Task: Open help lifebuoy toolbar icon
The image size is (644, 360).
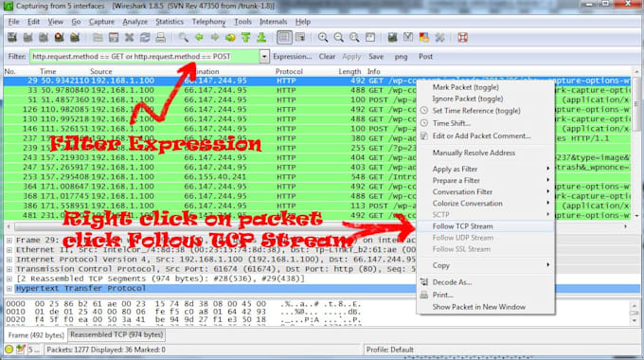Action: tap(463, 37)
